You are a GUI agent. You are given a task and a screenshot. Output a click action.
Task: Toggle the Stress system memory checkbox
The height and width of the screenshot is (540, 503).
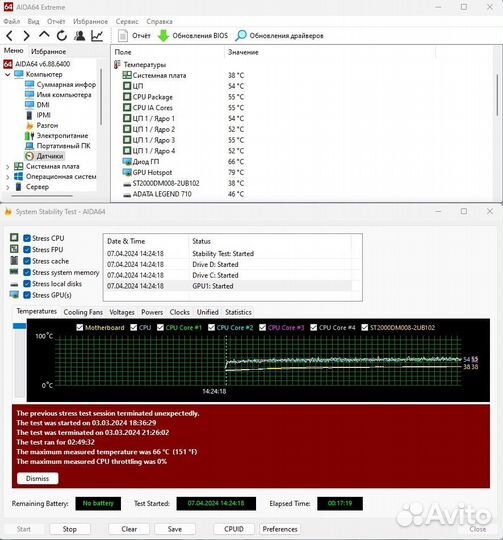point(27,272)
